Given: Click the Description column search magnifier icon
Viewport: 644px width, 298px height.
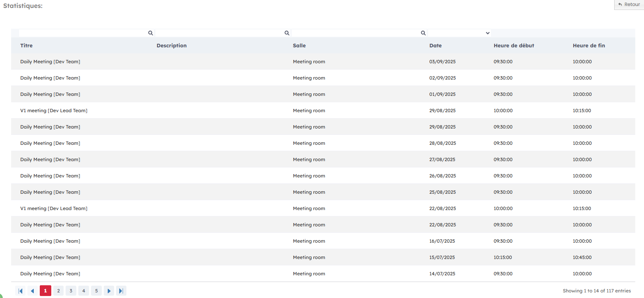Looking at the screenshot, I should (287, 33).
